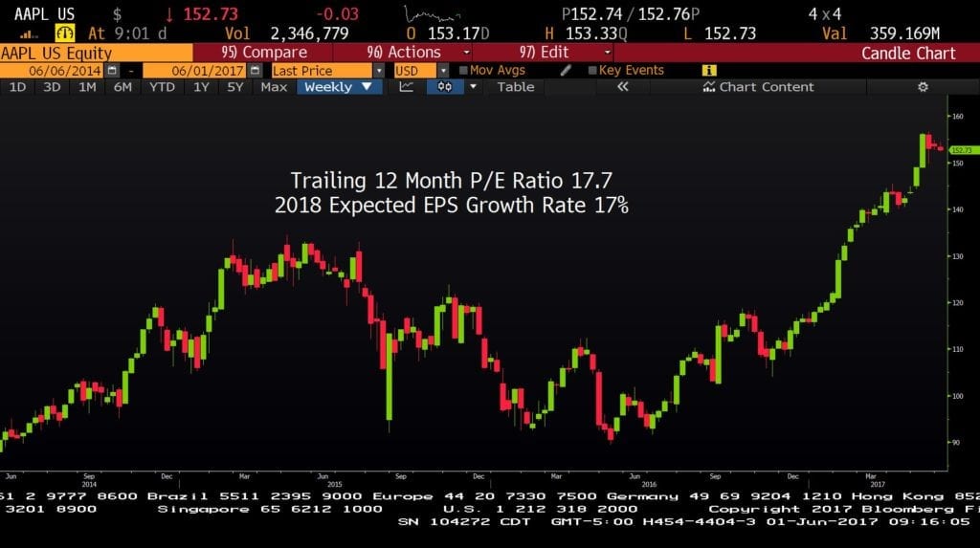Open the Weekly periodicity dropdown

click(339, 87)
